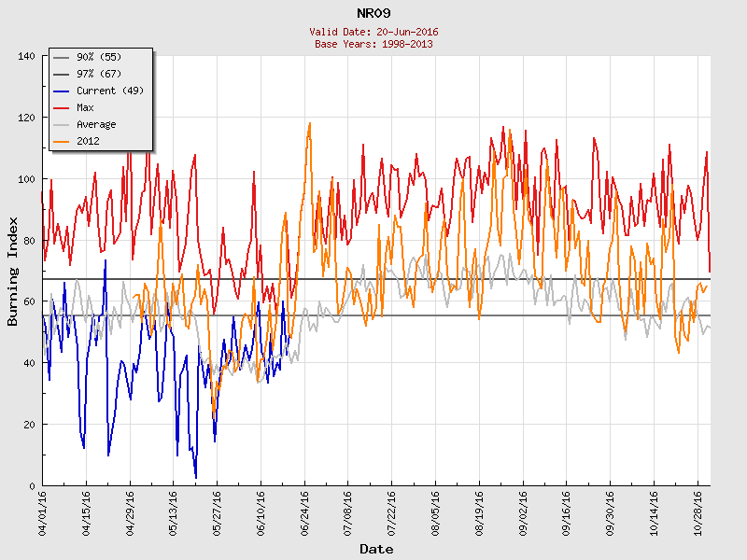Click the blue Current line swatch in legend
747x560 pixels.
pyautogui.click(x=63, y=91)
